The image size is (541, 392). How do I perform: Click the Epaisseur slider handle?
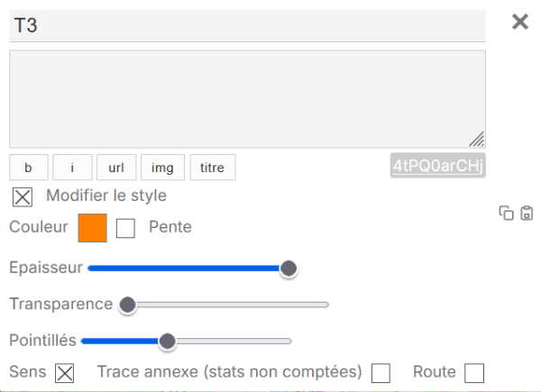click(289, 268)
